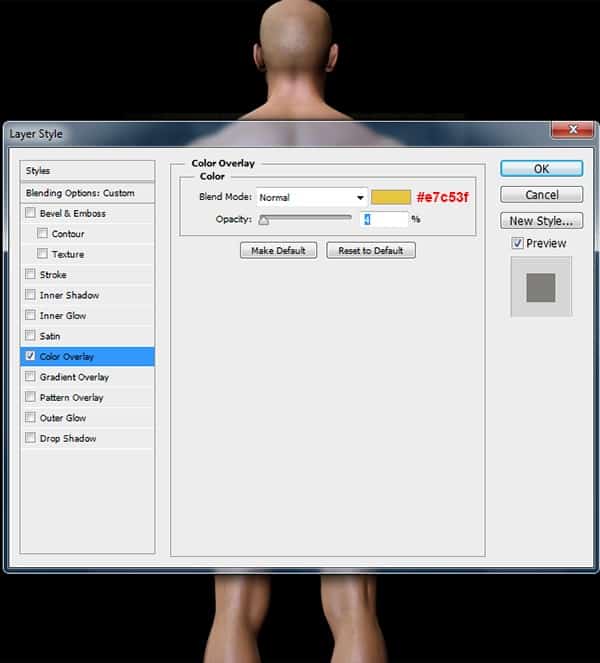Select the Styles list header
The image size is (600, 663).
coord(88,171)
